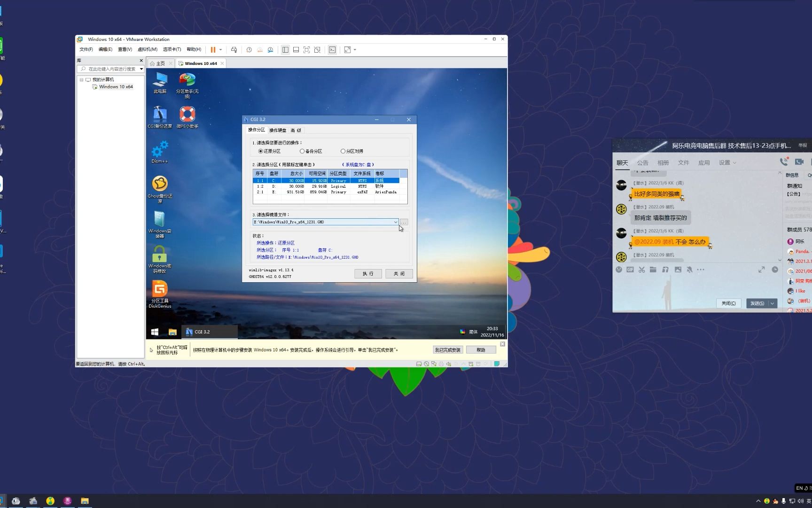Click the CGI 3.2 taskbar button in VM

pyautogui.click(x=210, y=332)
